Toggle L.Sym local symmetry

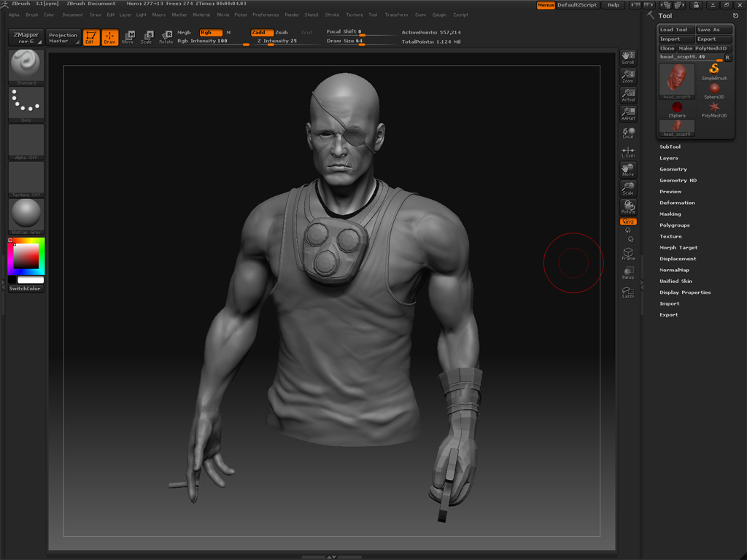[628, 152]
